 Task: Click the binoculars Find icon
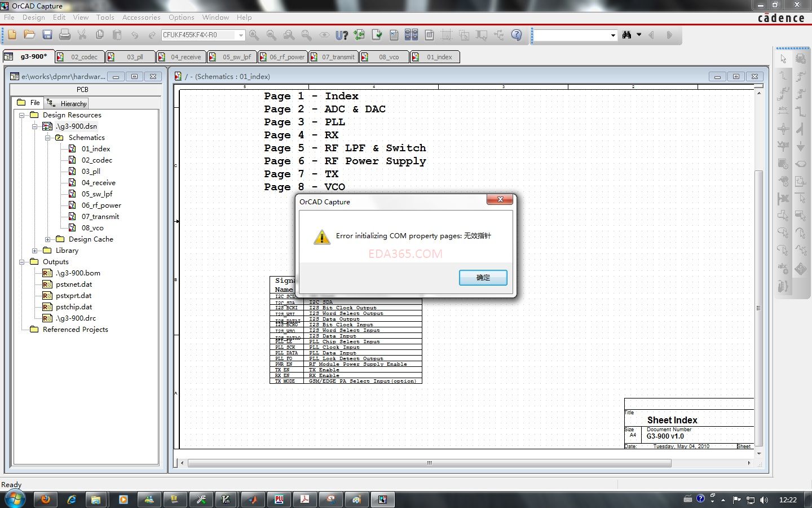(626, 35)
